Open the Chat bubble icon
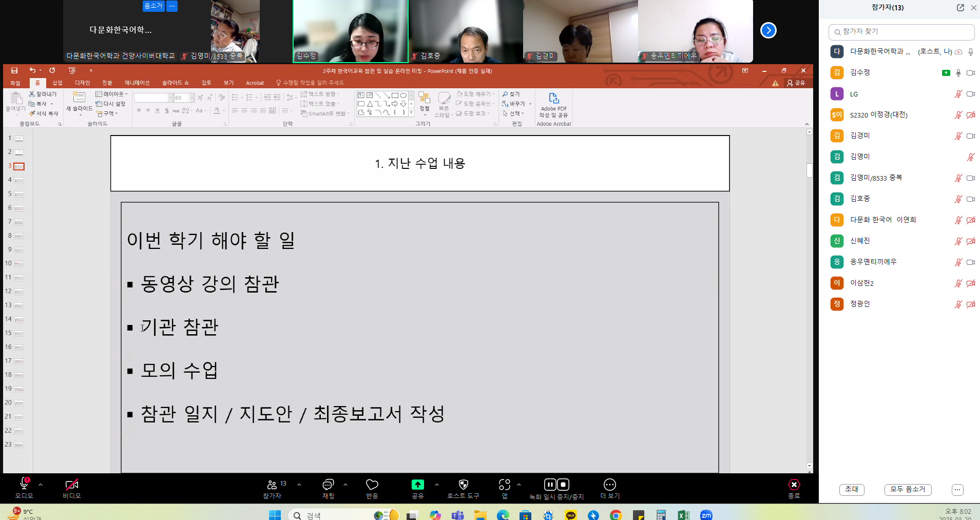Image resolution: width=980 pixels, height=520 pixels. click(x=328, y=485)
